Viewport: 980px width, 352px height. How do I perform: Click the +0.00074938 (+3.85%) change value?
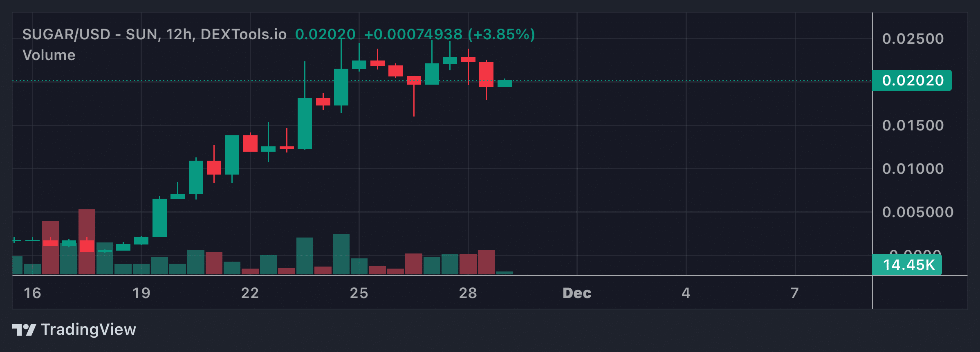click(449, 34)
